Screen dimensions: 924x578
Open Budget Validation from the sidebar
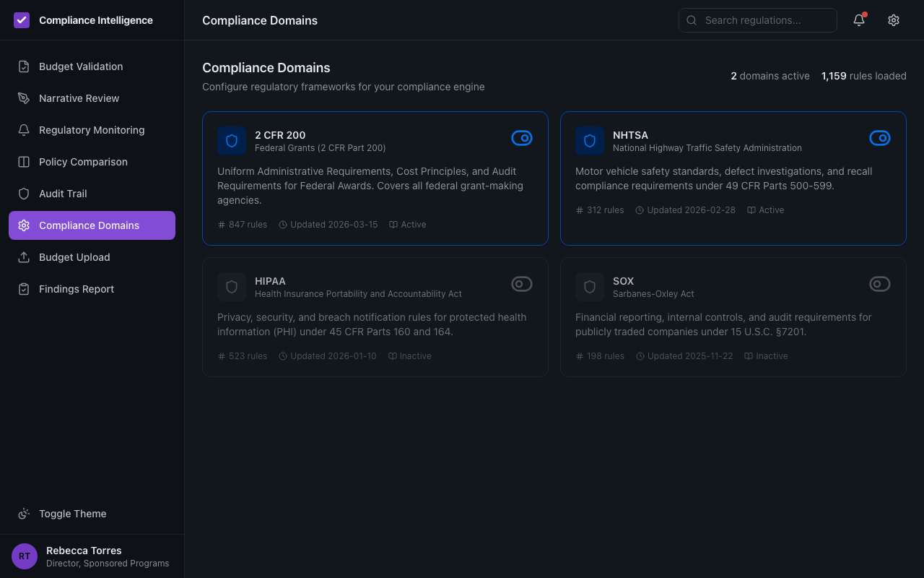(80, 66)
